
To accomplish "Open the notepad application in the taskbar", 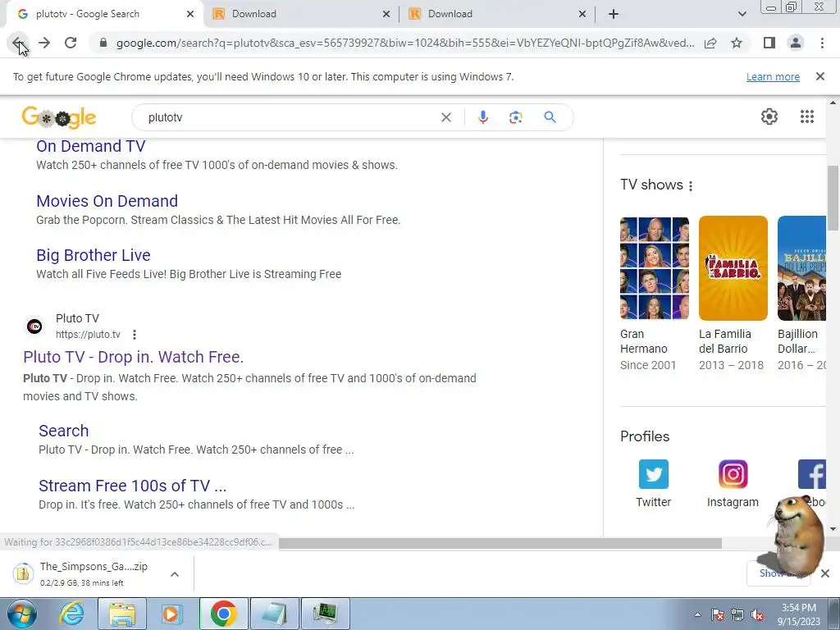I will [x=275, y=614].
